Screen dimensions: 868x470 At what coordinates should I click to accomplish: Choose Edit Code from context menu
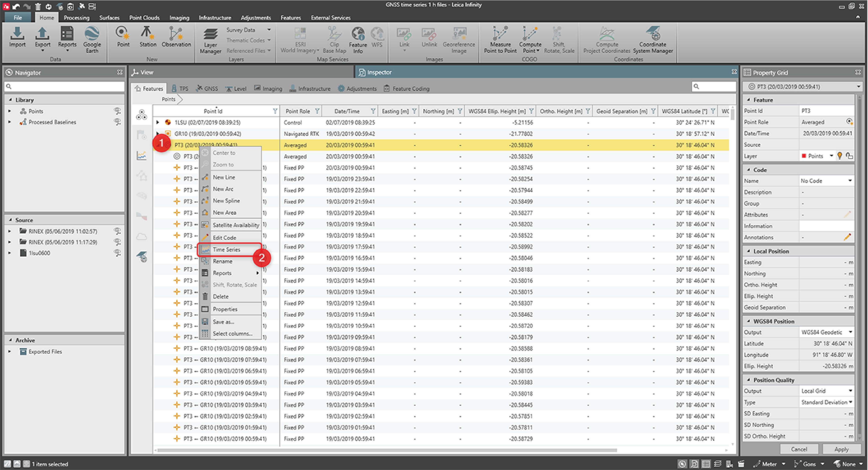tap(231, 237)
